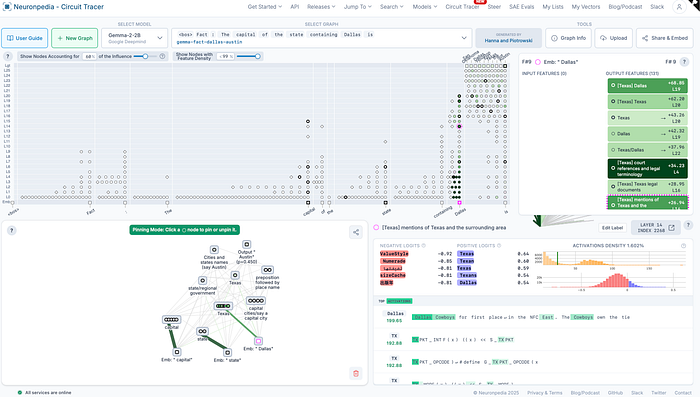Image resolution: width=700 pixels, height=397 pixels.
Task: Click Share & Embed
Action: (665, 38)
